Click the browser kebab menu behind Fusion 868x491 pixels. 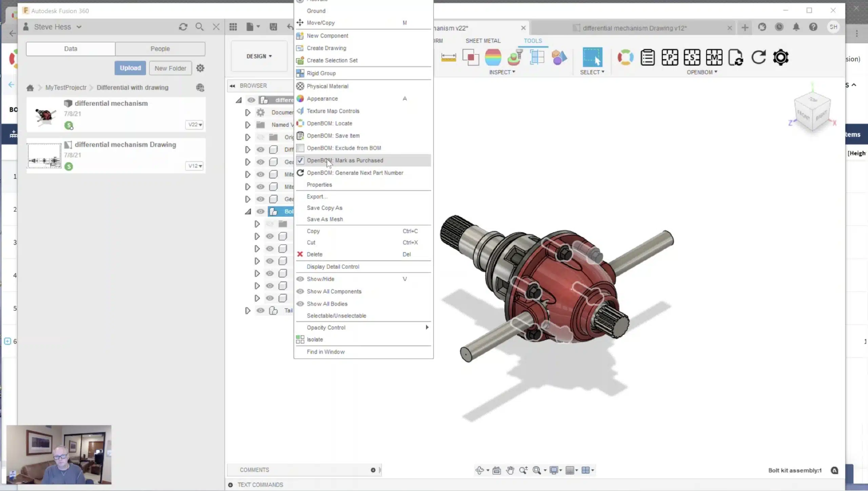(x=857, y=34)
